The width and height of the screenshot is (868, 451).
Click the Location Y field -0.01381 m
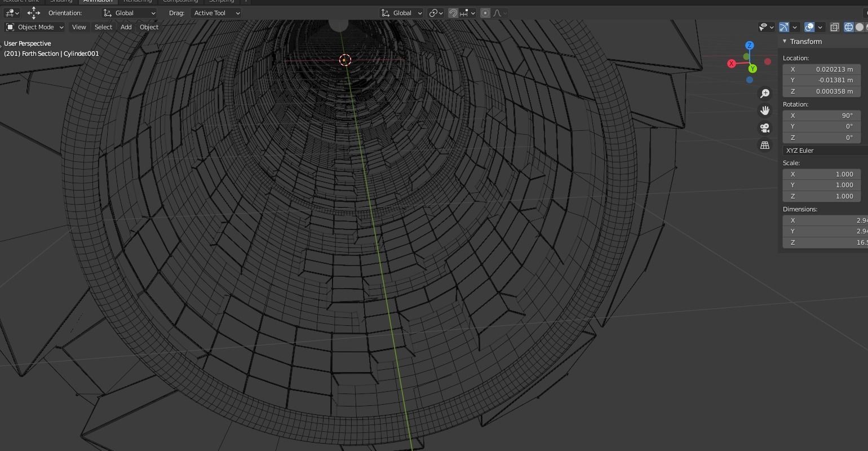click(822, 80)
